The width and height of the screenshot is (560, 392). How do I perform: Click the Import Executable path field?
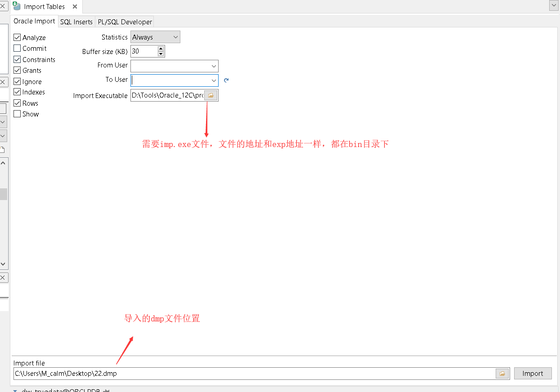167,95
